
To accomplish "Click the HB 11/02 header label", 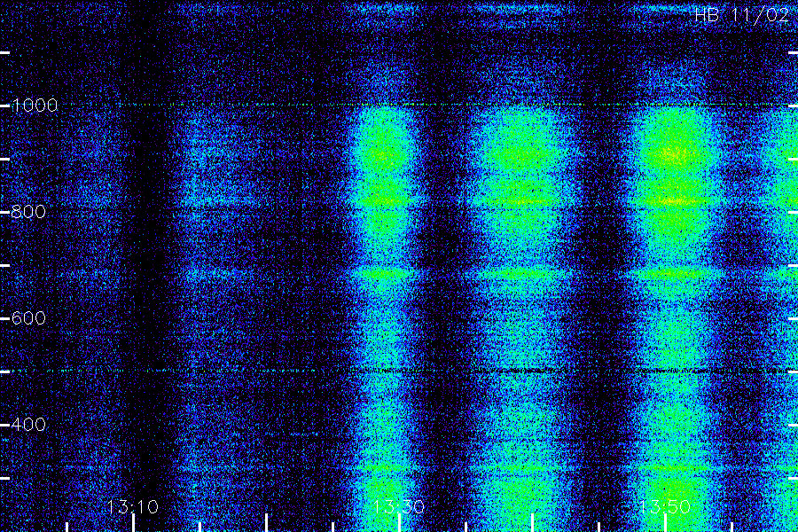I will coord(741,15).
